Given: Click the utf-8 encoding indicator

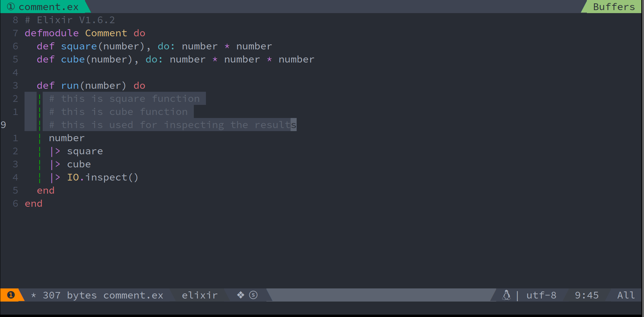Looking at the screenshot, I should (x=541, y=295).
